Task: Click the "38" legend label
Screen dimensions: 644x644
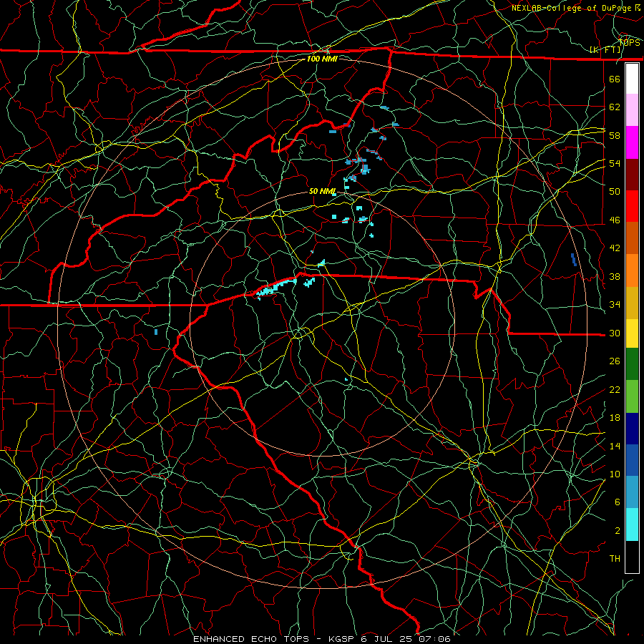Action: [x=615, y=276]
